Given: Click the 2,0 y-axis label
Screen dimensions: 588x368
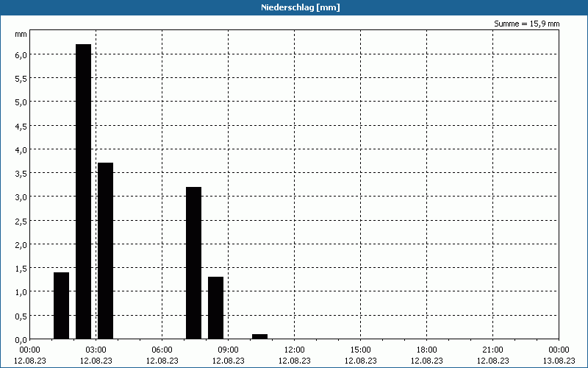Looking at the screenshot, I should [21, 245].
